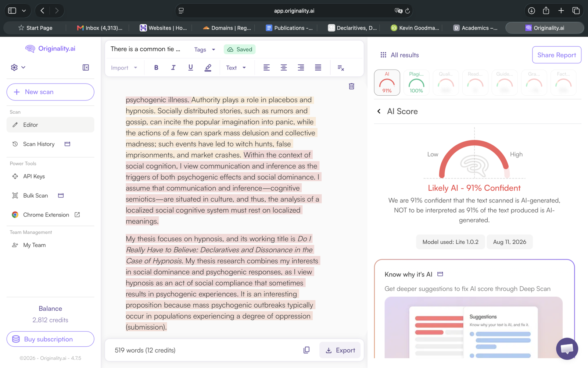Open the Start Page tab
This screenshot has width=588, height=368.
[x=35, y=28]
